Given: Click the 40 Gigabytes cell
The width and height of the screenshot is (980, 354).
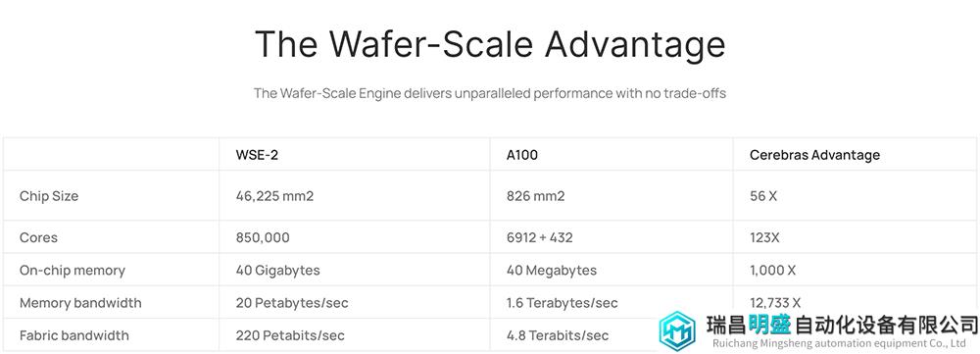Looking at the screenshot, I should (277, 271).
